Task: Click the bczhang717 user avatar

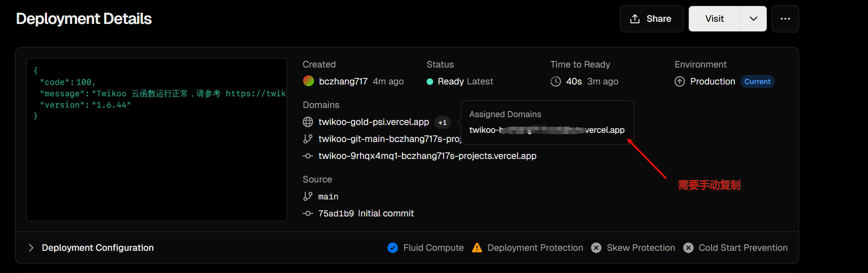Action: (308, 81)
